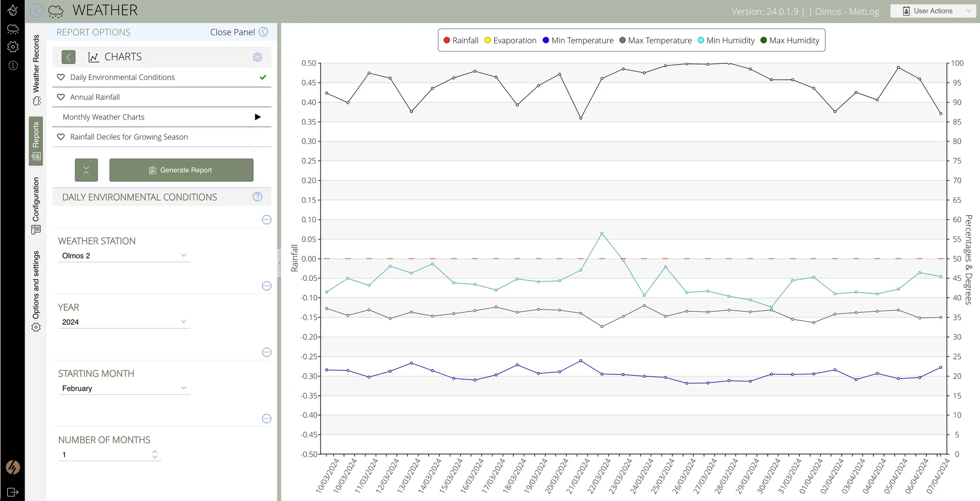Image resolution: width=980 pixels, height=501 pixels.
Task: Switch to the Reports tab
Action: point(36,141)
